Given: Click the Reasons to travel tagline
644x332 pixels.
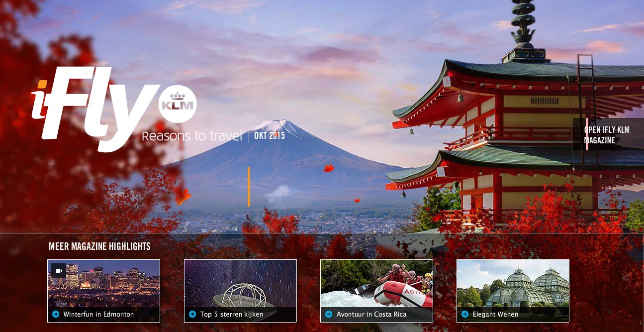Looking at the screenshot, I should point(192,136).
